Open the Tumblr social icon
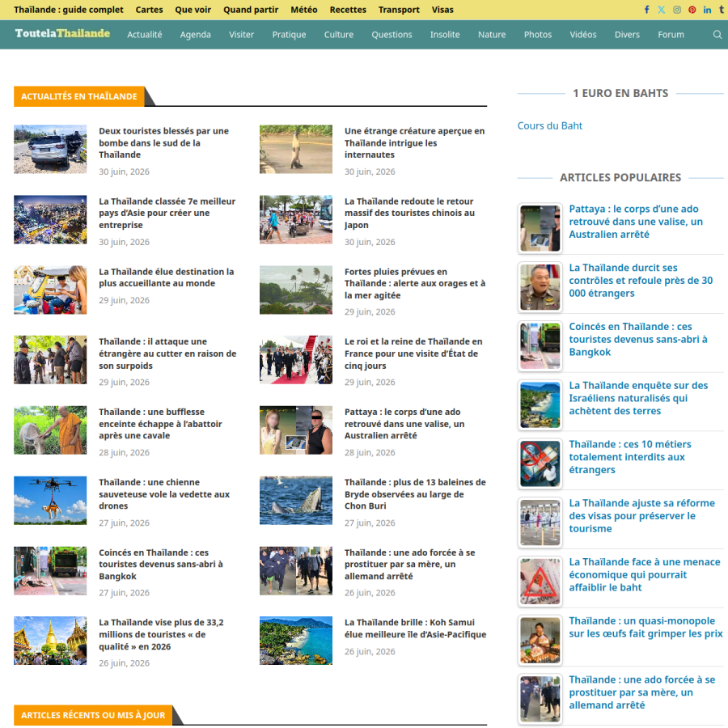Screen dimensions: 728x728 coord(722,10)
